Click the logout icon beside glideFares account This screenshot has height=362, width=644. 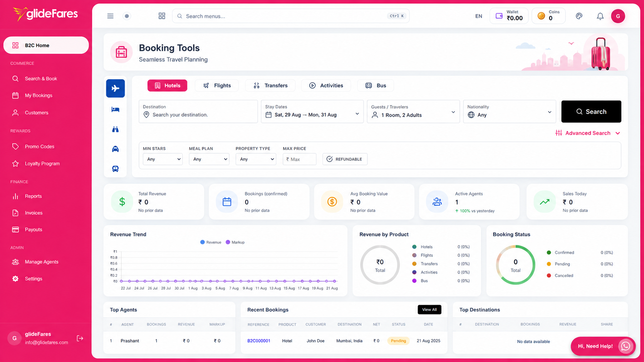point(80,338)
